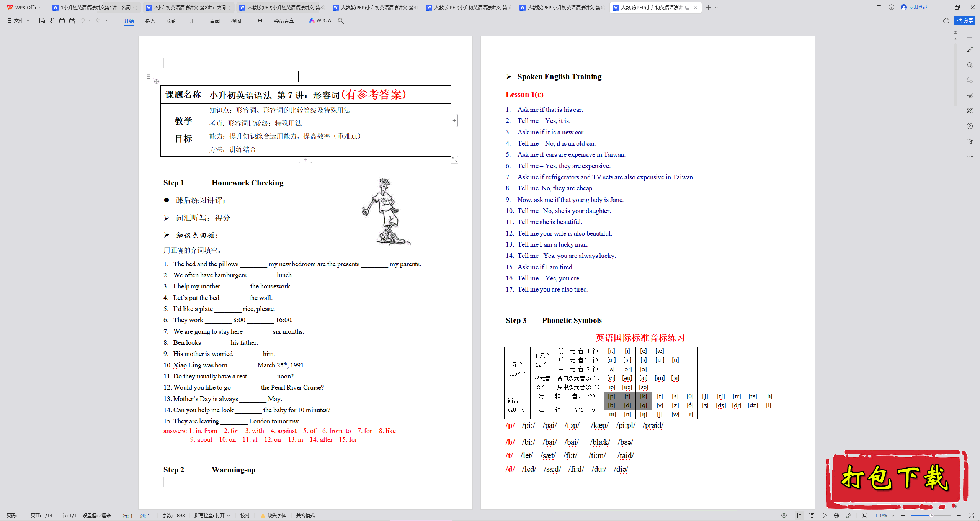
Task: Expand the undo history dropdown arrow
Action: pos(89,21)
